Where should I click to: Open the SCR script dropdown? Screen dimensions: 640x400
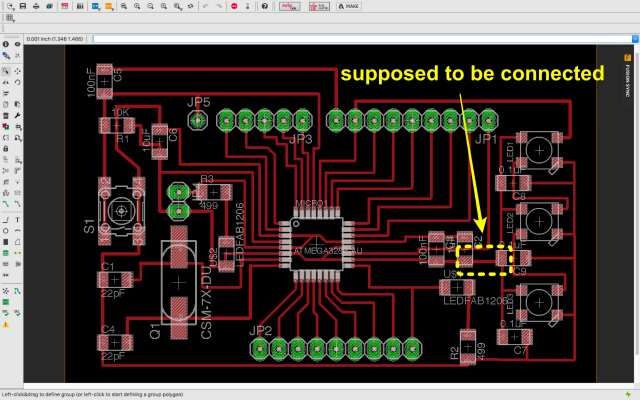(x=96, y=6)
